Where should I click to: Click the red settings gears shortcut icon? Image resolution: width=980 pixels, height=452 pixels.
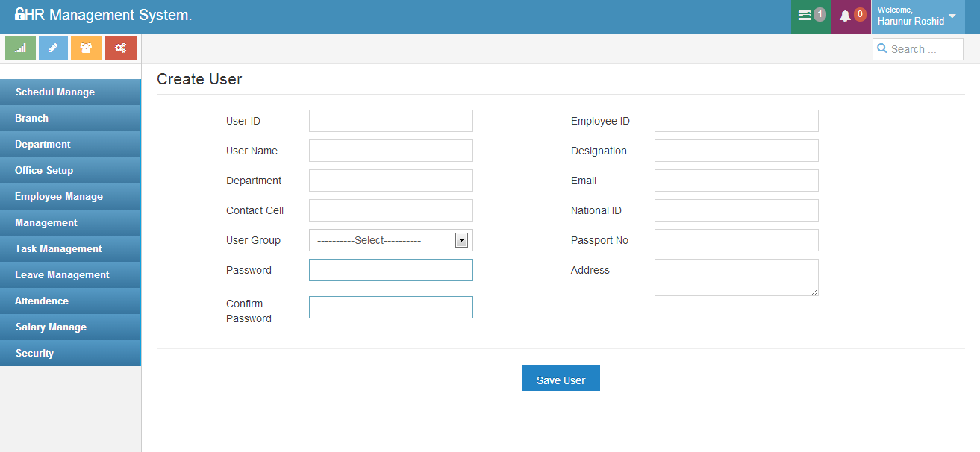(x=120, y=48)
